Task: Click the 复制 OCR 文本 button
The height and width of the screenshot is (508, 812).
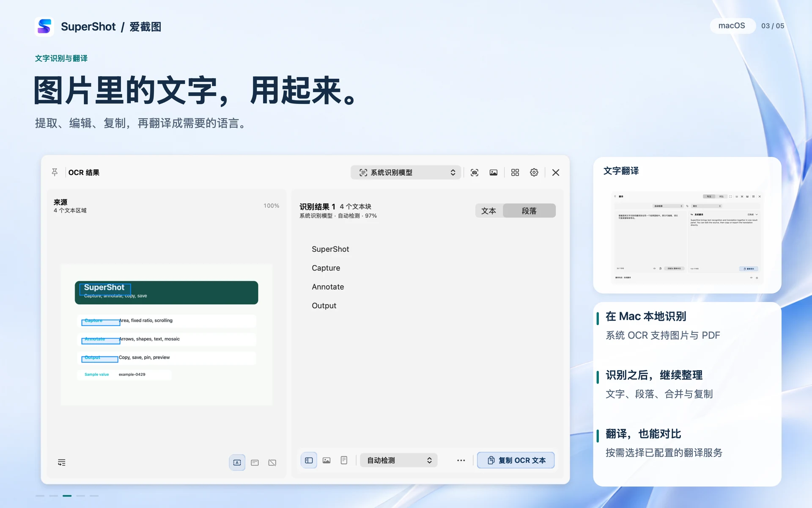Action: coord(516,460)
